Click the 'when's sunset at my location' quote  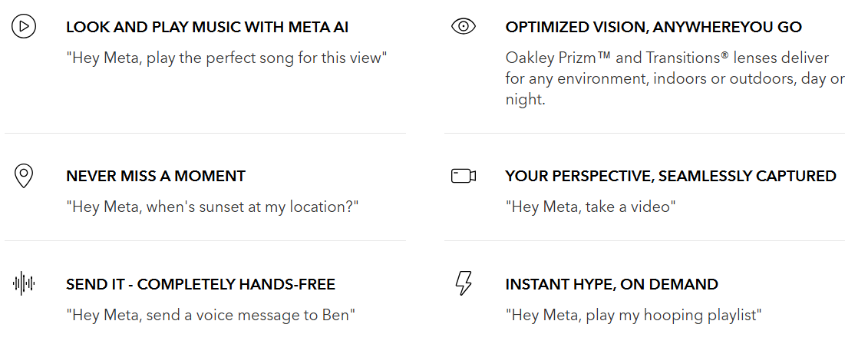[213, 207]
